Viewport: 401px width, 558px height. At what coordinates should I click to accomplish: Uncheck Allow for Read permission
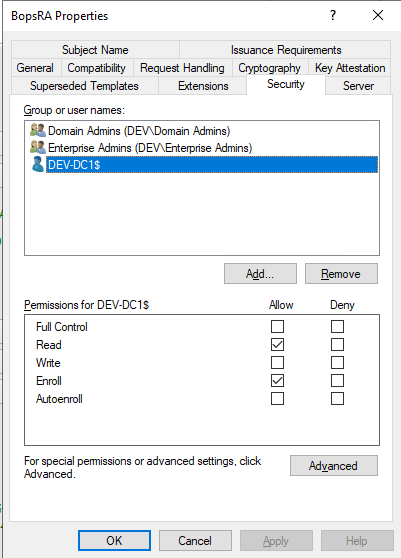278,344
